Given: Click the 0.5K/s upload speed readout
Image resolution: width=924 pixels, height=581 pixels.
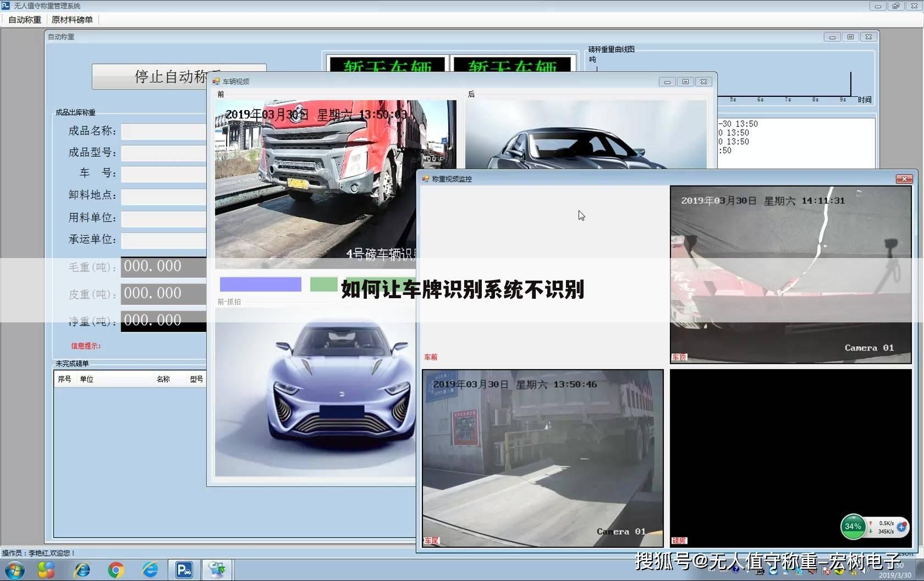Looking at the screenshot, I should click(x=886, y=523).
